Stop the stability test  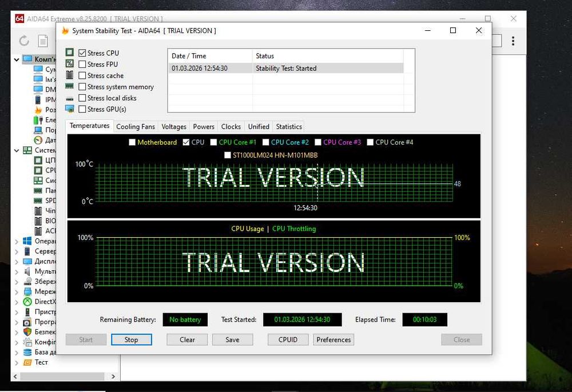click(x=132, y=340)
